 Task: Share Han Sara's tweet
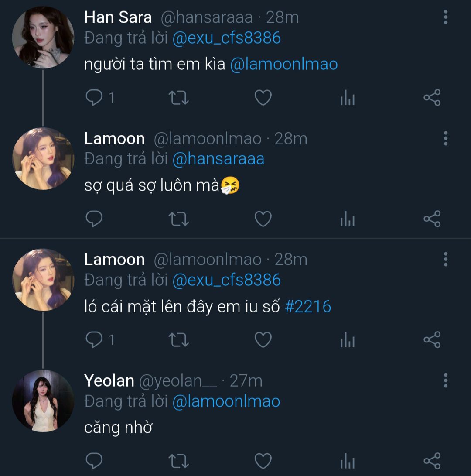pyautogui.click(x=432, y=98)
